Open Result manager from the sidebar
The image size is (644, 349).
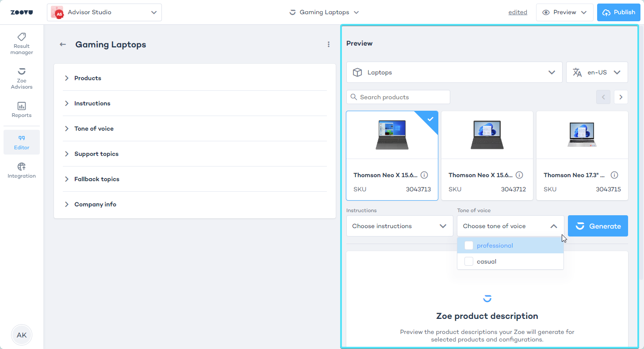click(x=21, y=43)
